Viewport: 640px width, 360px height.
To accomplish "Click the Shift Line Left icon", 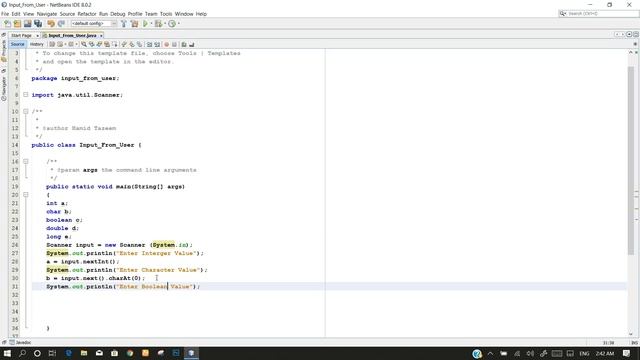I will [149, 44].
